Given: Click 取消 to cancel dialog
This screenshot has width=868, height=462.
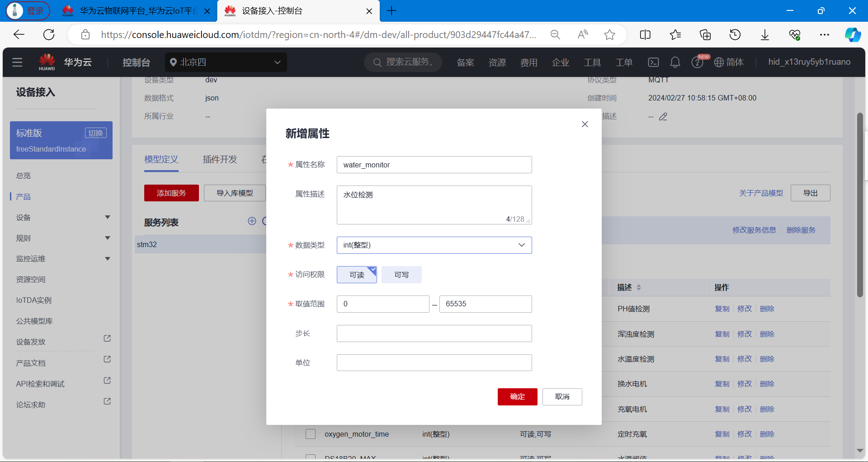Looking at the screenshot, I should tap(562, 397).
